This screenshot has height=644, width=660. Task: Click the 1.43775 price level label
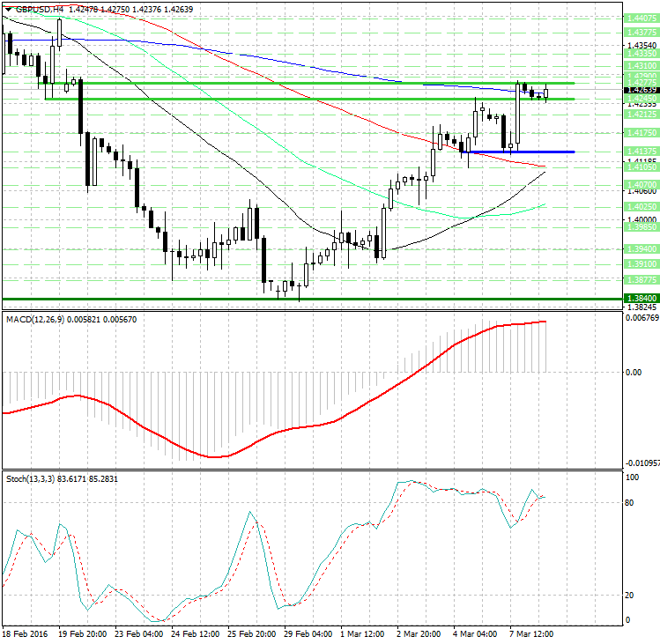pyautogui.click(x=641, y=32)
